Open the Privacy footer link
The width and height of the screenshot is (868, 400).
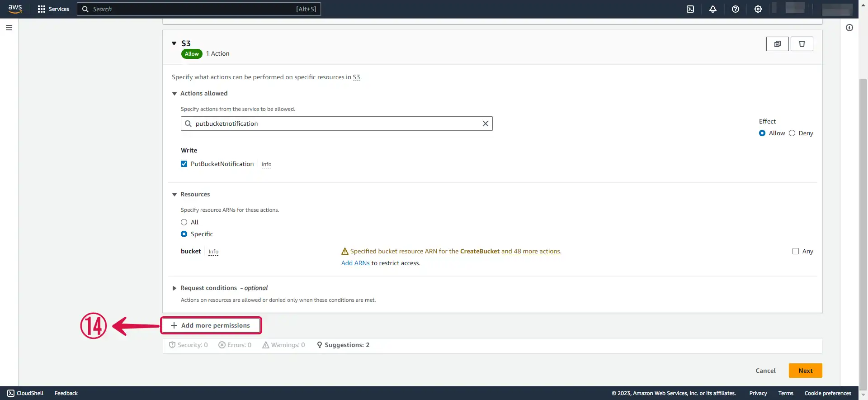coord(758,393)
